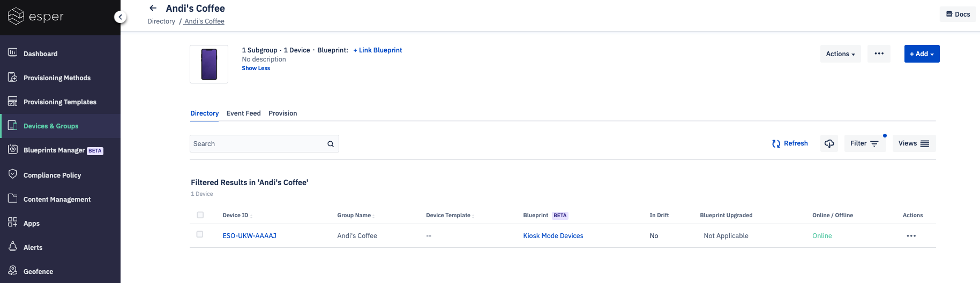Click the Blueprint column header
This screenshot has height=283, width=980.
pyautogui.click(x=535, y=216)
